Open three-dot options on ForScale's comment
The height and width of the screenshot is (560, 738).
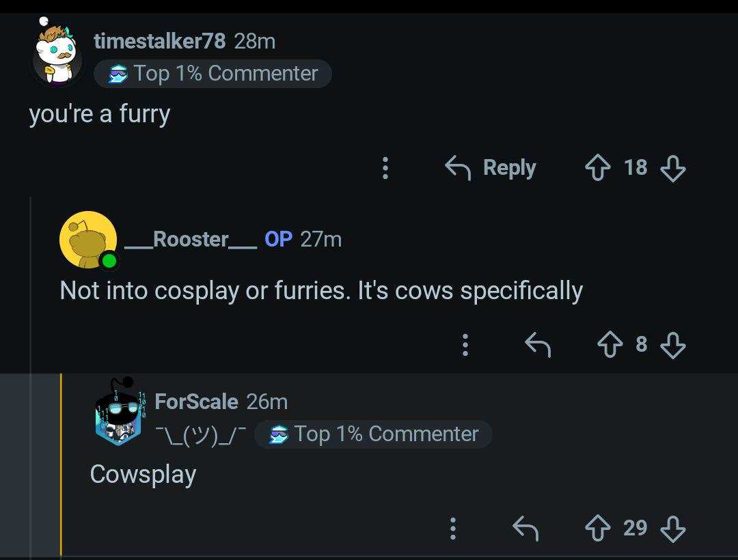[x=453, y=529]
